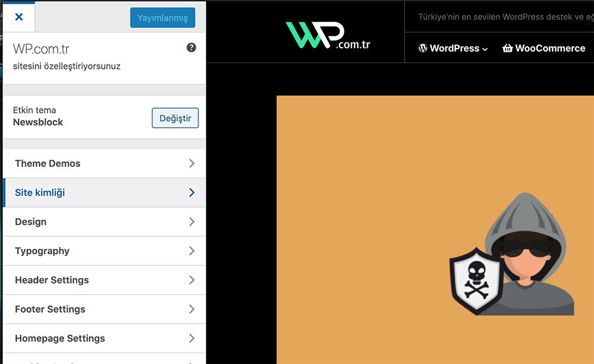Expand Theme Demos chevron
Screen dimensions: 594x364
[192, 163]
